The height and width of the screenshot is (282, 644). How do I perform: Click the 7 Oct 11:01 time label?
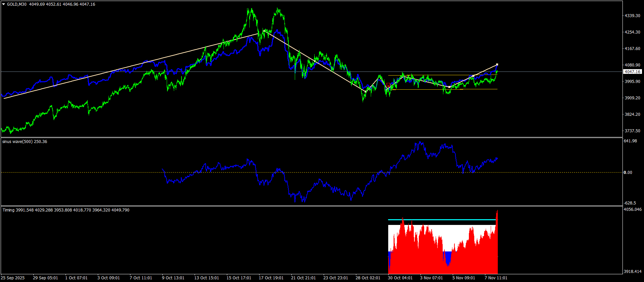141,278
